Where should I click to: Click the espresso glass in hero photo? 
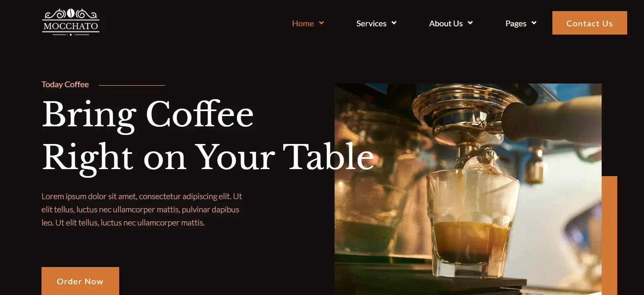pos(472,224)
